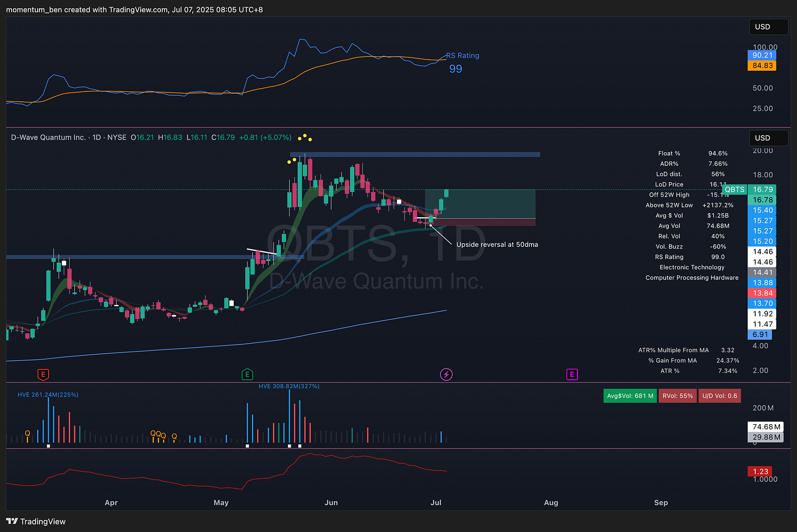This screenshot has width=797, height=532.
Task: Click the D-Wave Quantum Inc. symbol title
Action: (48, 137)
